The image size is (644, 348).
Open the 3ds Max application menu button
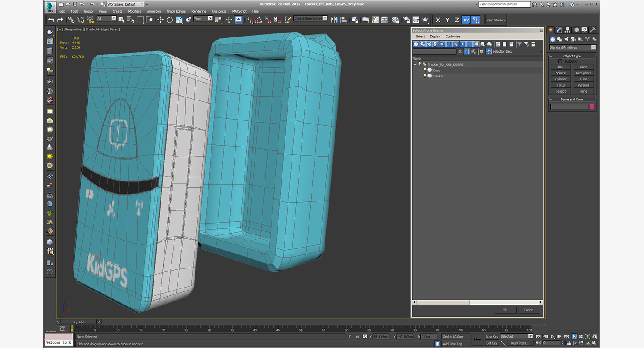[50, 7]
